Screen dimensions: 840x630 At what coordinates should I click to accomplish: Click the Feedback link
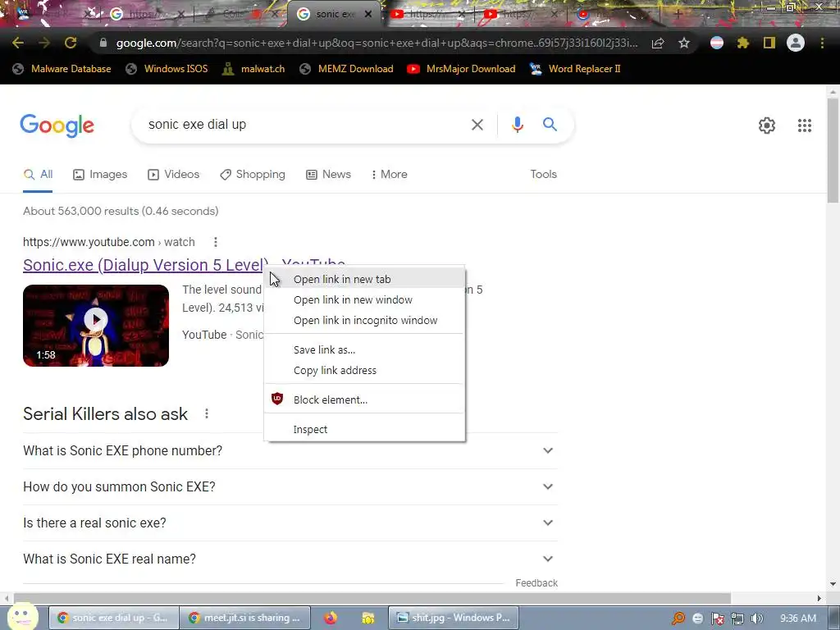[536, 583]
